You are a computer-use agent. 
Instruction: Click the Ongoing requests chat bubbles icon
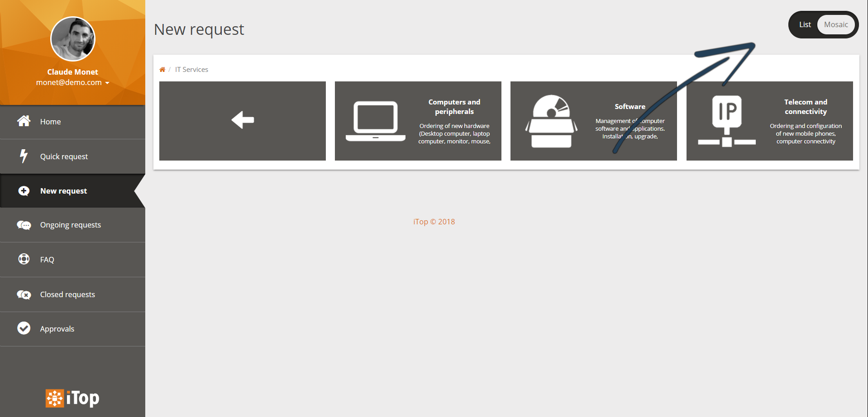point(24,225)
